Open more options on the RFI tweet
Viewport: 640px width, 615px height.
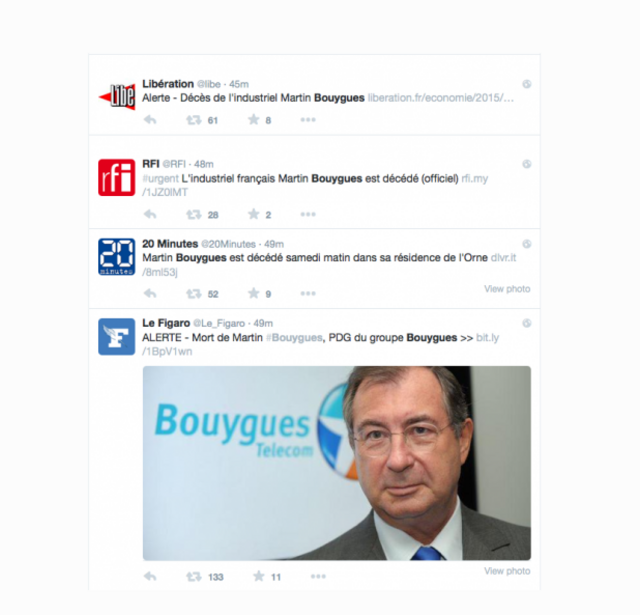(308, 214)
